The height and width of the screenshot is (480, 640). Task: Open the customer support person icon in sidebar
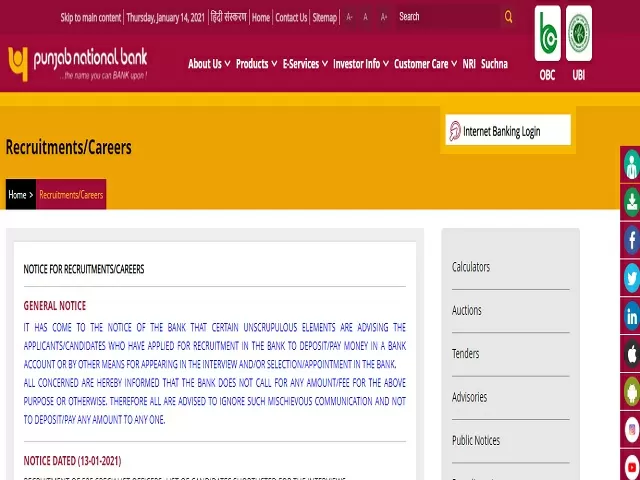point(631,165)
